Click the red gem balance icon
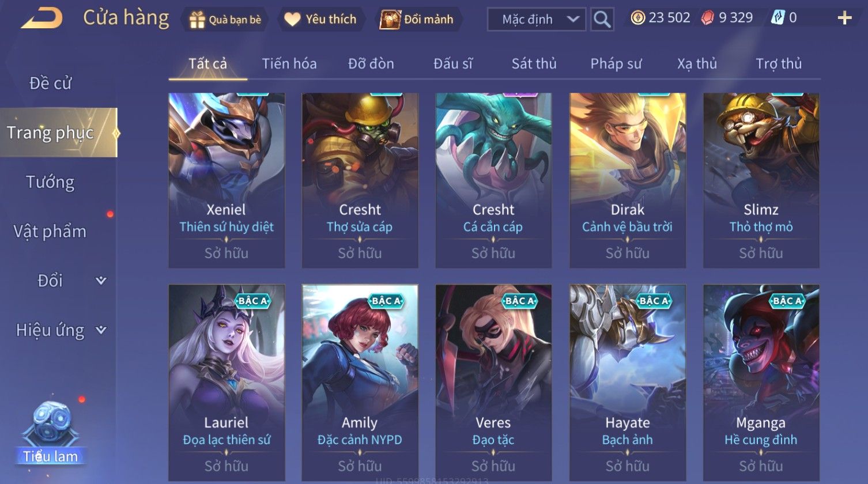This screenshot has height=484, width=868. [707, 18]
